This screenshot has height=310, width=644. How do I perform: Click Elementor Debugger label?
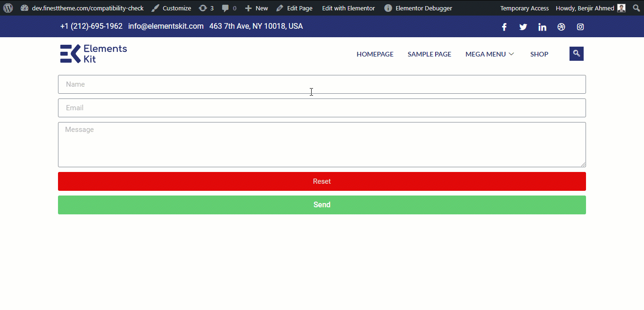[424, 8]
